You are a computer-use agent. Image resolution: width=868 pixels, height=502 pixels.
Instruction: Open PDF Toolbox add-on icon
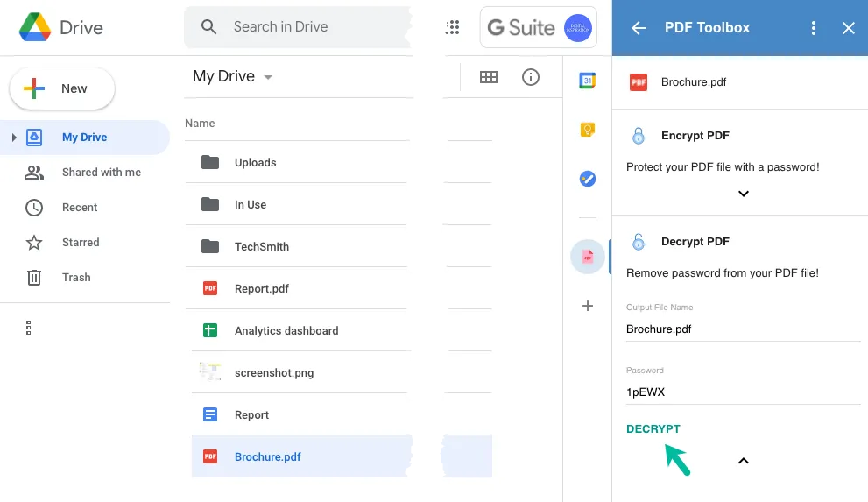tap(588, 257)
